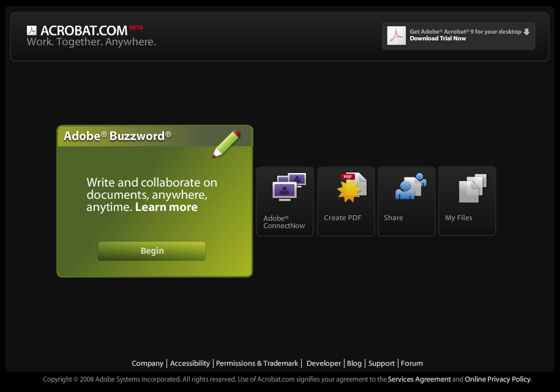Visit the Blog footer link

[354, 363]
